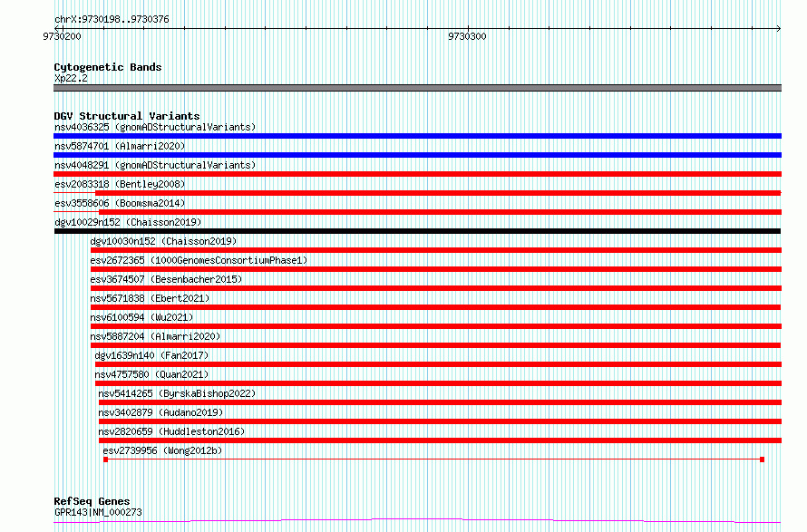This screenshot has height=532, width=807.
Task: Click the red bar under nsv6100594
Action: pyautogui.click(x=436, y=326)
